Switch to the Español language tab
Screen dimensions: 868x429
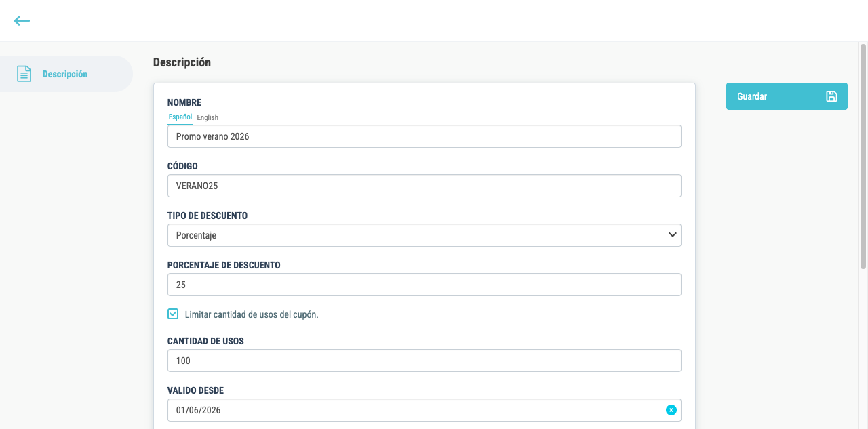point(180,117)
